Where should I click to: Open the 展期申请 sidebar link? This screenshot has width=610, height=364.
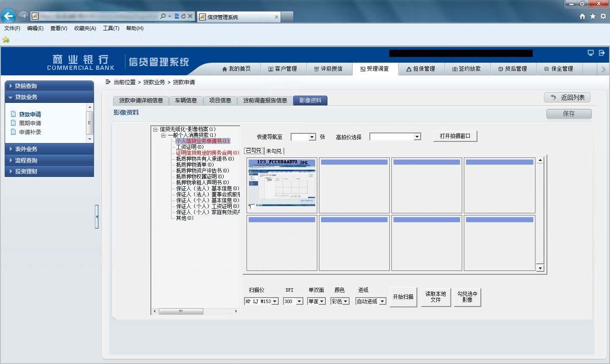click(30, 123)
